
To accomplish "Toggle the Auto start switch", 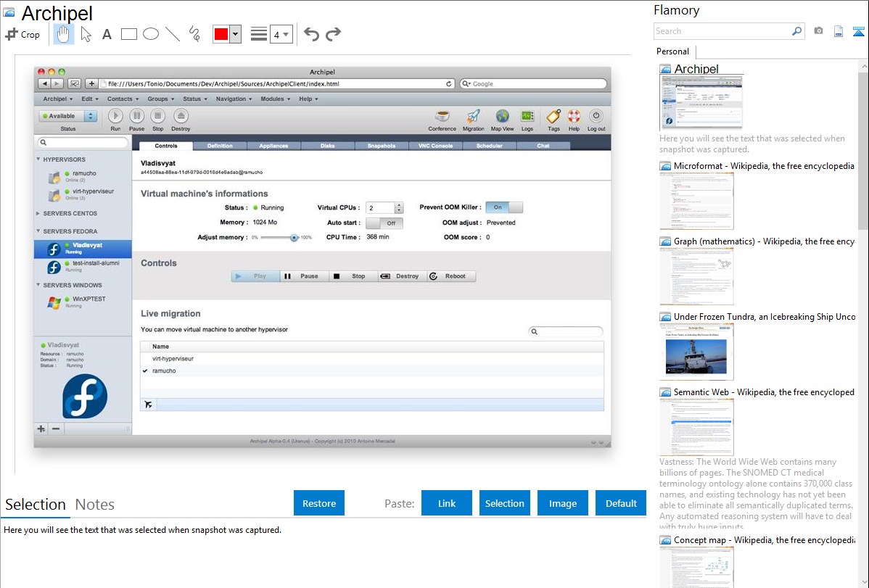I will point(384,223).
